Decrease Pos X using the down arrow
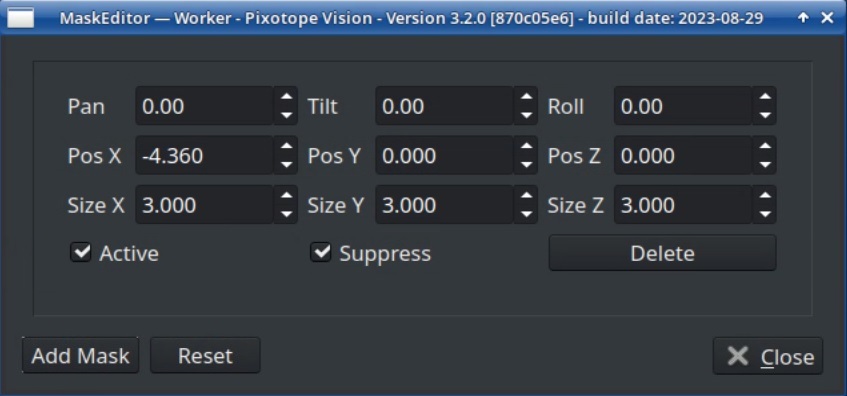 pos(286,165)
